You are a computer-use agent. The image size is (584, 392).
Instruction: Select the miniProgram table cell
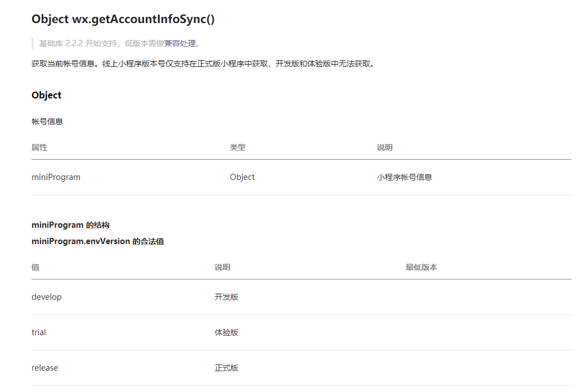click(x=56, y=177)
